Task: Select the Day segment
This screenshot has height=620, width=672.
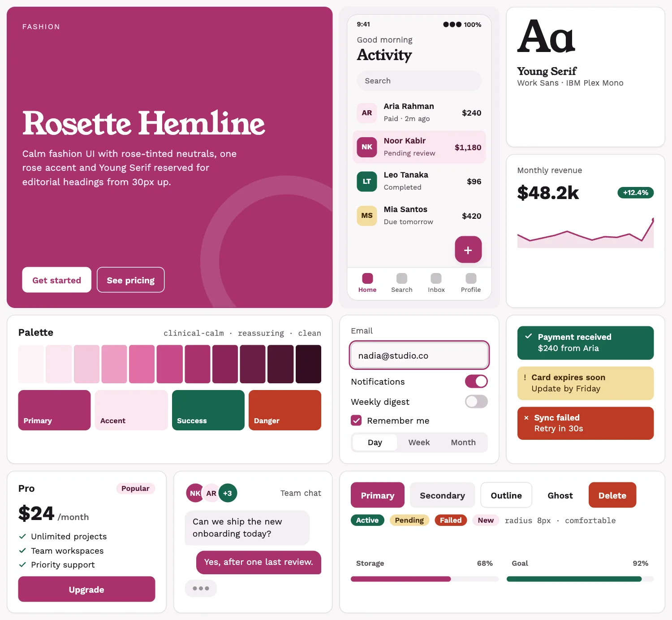Action: [375, 442]
